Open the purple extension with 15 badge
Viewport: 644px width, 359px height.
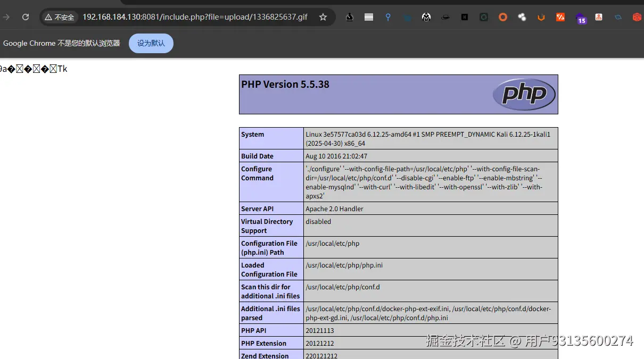tap(580, 18)
